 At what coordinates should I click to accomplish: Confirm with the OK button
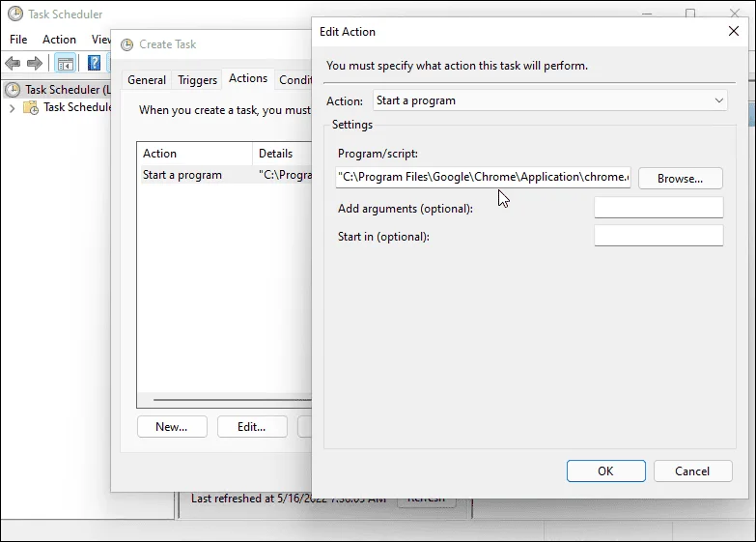(x=606, y=471)
